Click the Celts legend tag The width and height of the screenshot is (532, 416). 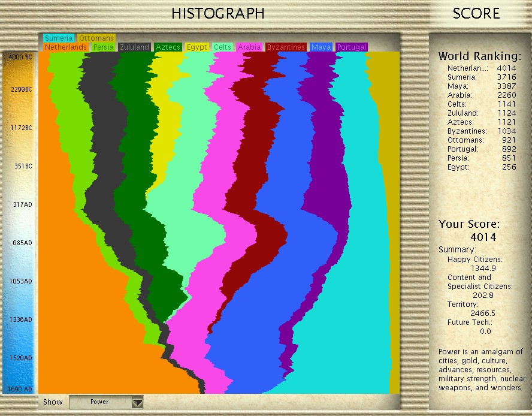(222, 47)
